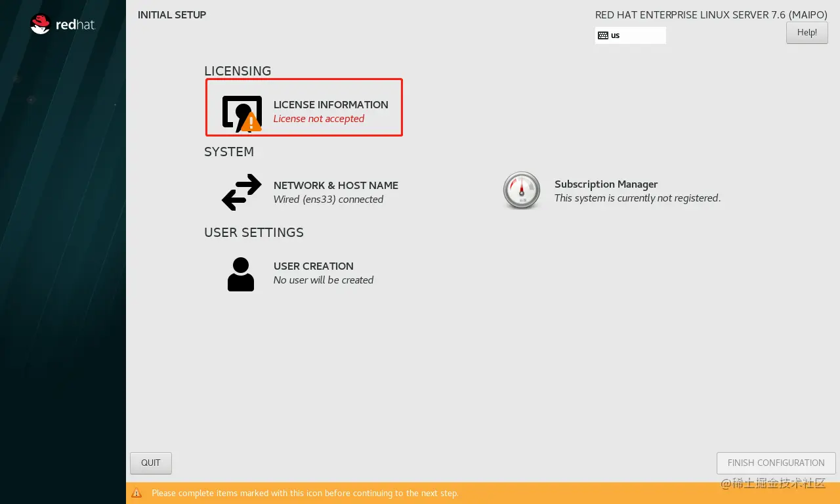Click 'RED HAT ENTERPRISE LINUX SERVER 7.6' title
The height and width of the screenshot is (504, 840).
(x=711, y=14)
